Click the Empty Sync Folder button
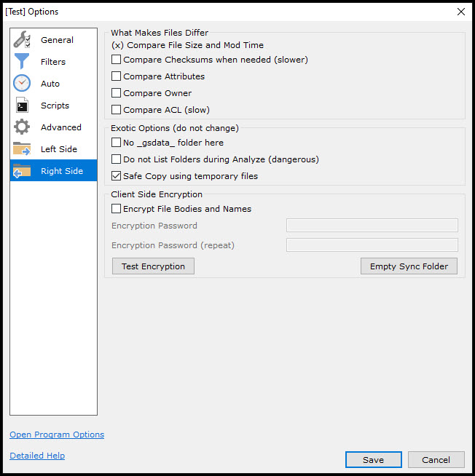 [409, 266]
